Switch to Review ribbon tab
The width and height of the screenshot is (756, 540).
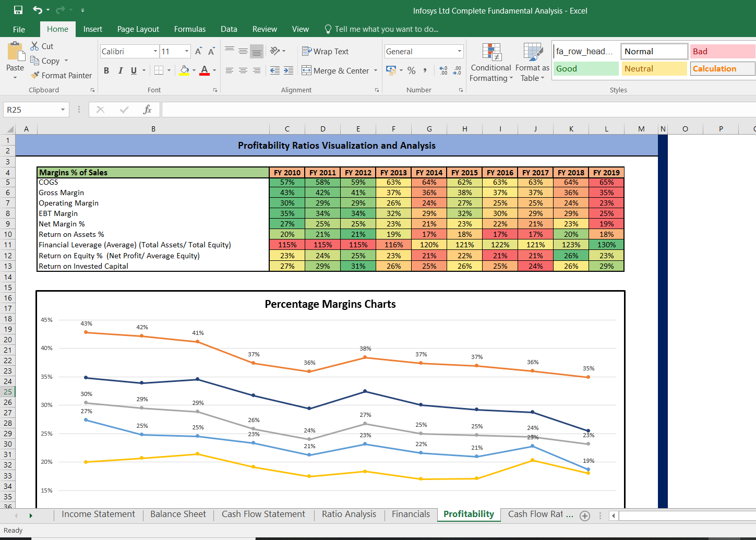point(265,29)
